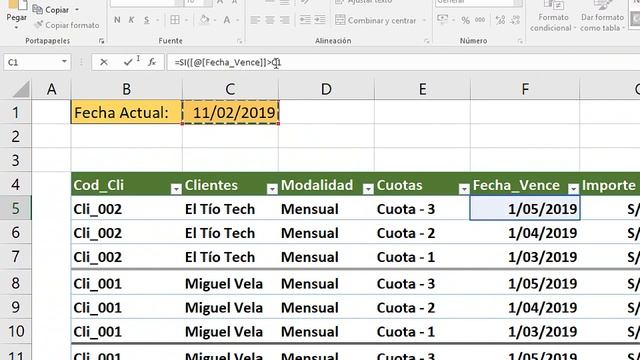Decrease decimal places icon

515,20
